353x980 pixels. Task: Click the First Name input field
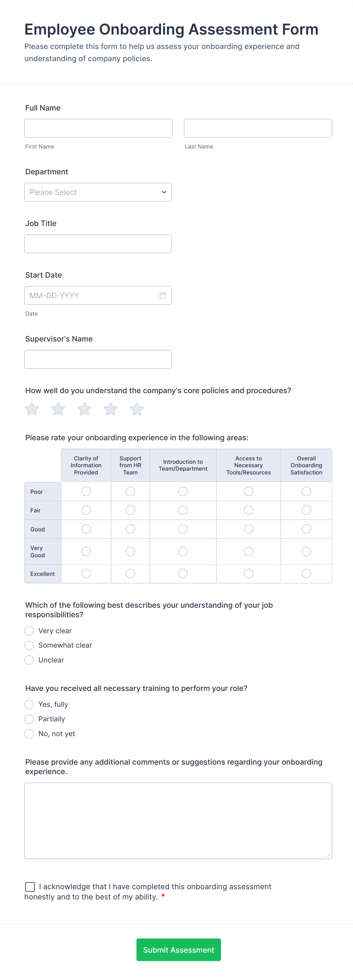98,128
